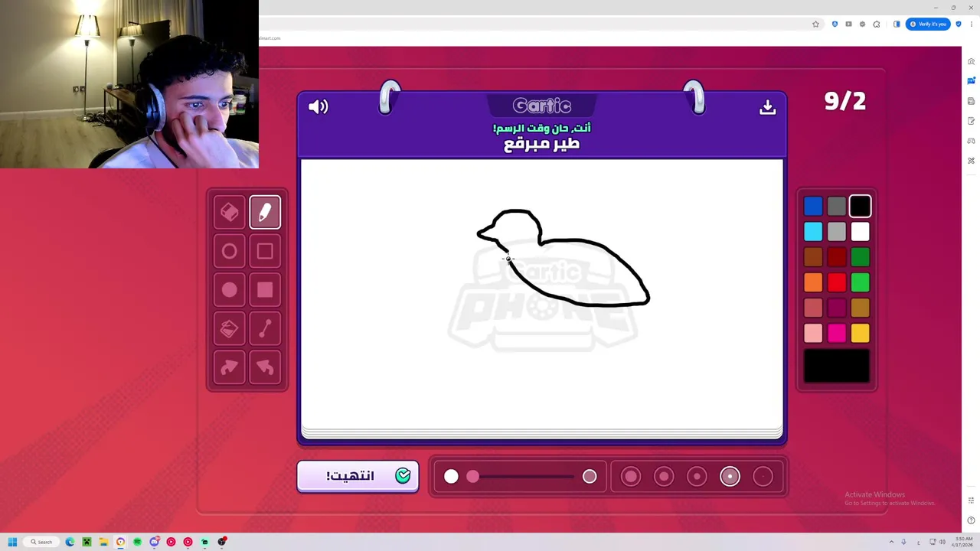Pick the dark gray color swatch

click(x=837, y=206)
